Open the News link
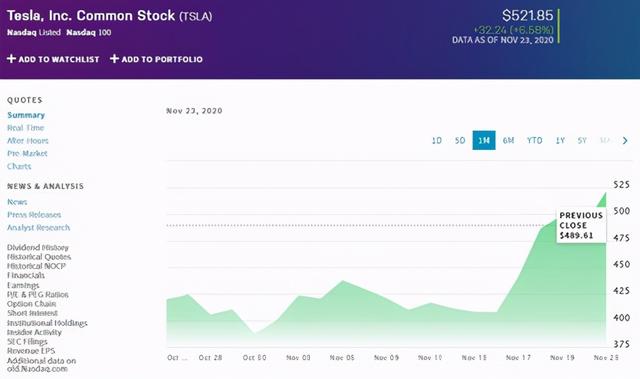 [17, 202]
